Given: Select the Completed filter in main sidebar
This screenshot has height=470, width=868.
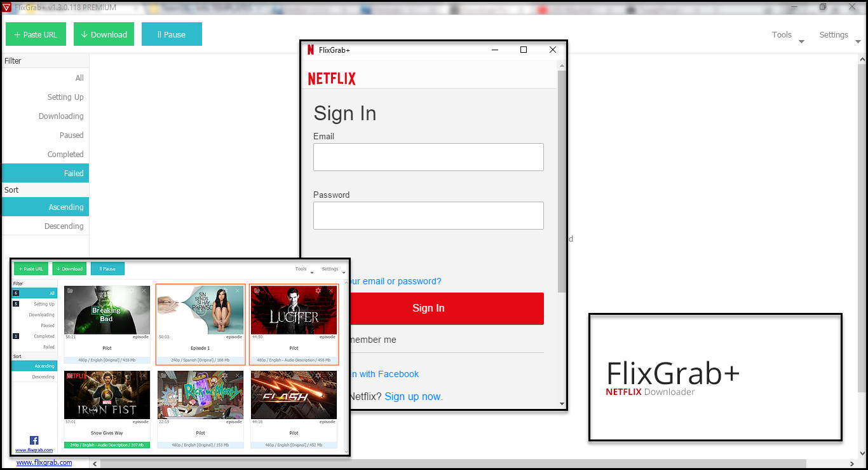Looking at the screenshot, I should coord(45,155).
